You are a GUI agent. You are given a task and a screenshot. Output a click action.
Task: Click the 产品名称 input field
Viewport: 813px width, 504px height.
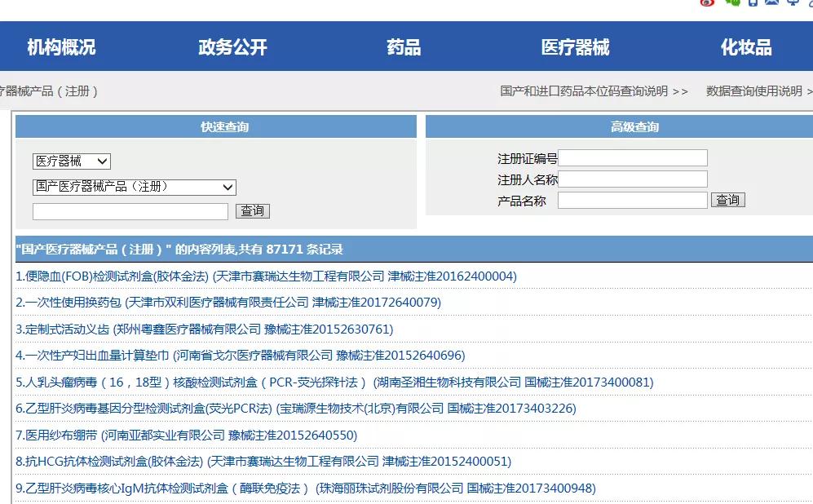(632, 199)
